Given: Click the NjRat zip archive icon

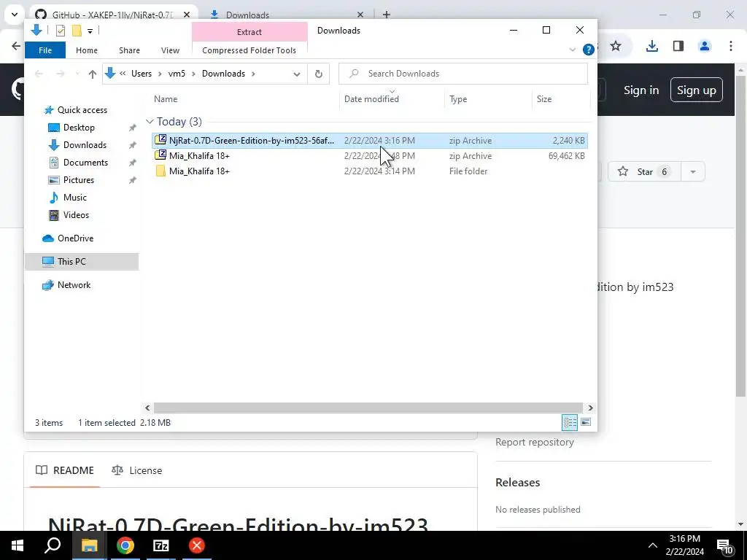Looking at the screenshot, I should pos(160,140).
